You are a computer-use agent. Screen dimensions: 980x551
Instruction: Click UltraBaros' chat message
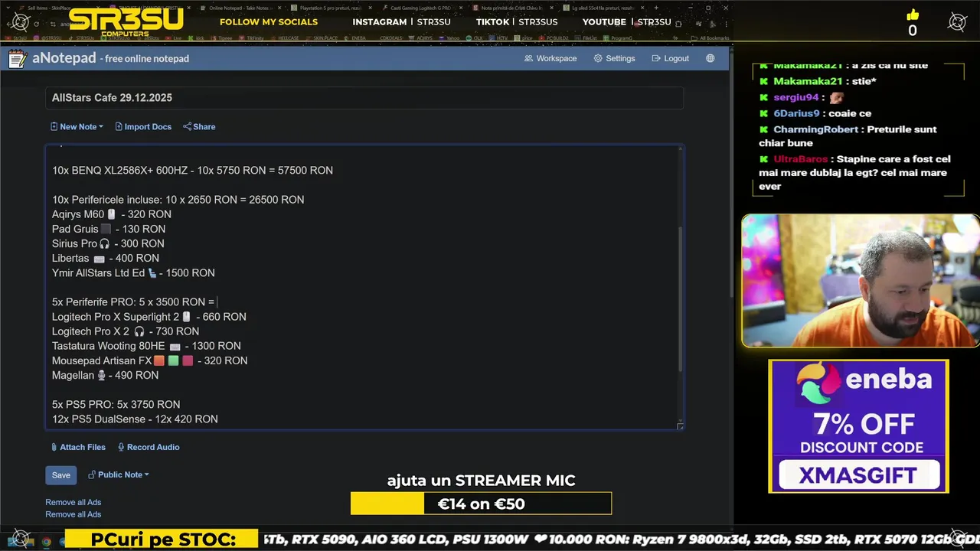(854, 173)
